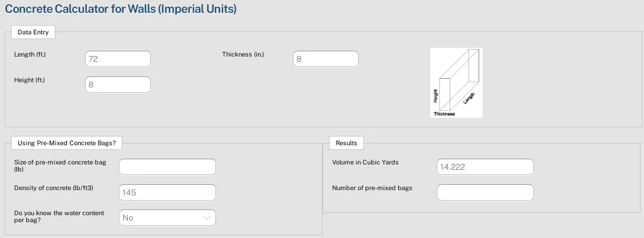The image size is (644, 238).
Task: Click the Length (ft.) input field
Action: pyautogui.click(x=118, y=59)
